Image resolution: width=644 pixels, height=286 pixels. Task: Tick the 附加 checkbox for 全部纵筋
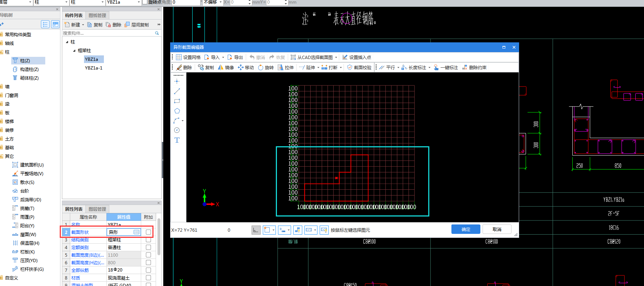point(148,270)
